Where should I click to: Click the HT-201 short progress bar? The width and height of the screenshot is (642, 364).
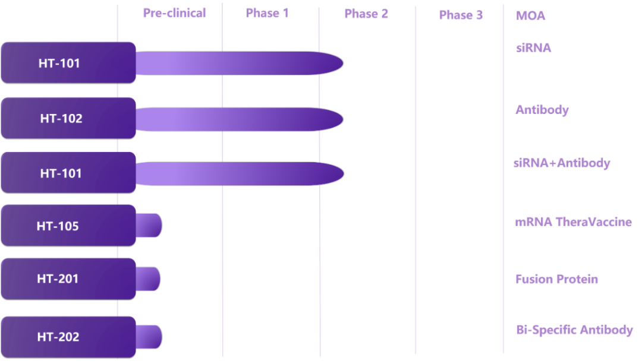pos(148,279)
